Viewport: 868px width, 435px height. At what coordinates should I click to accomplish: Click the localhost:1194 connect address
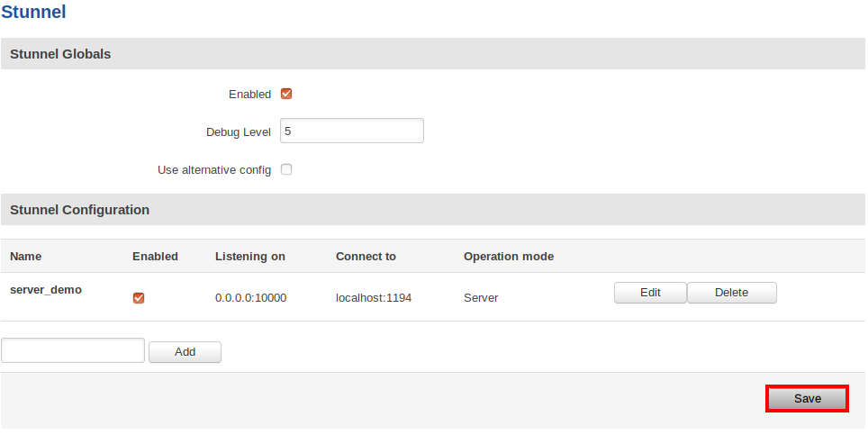point(374,298)
